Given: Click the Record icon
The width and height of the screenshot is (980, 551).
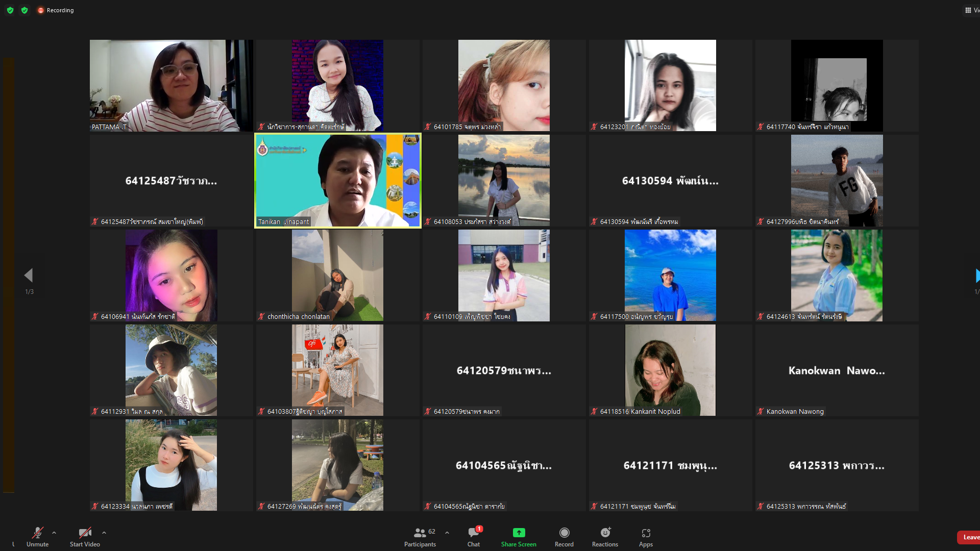Looking at the screenshot, I should point(564,533).
